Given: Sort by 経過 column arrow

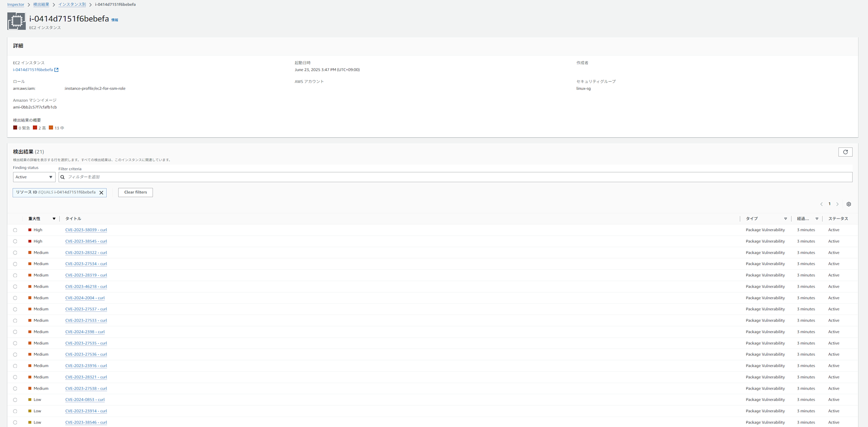Looking at the screenshot, I should pos(817,219).
